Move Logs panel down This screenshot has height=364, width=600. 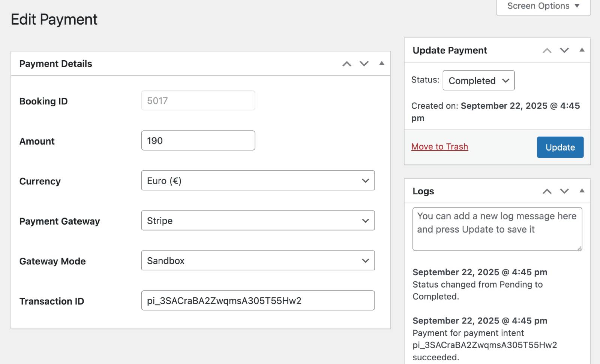pyautogui.click(x=564, y=191)
